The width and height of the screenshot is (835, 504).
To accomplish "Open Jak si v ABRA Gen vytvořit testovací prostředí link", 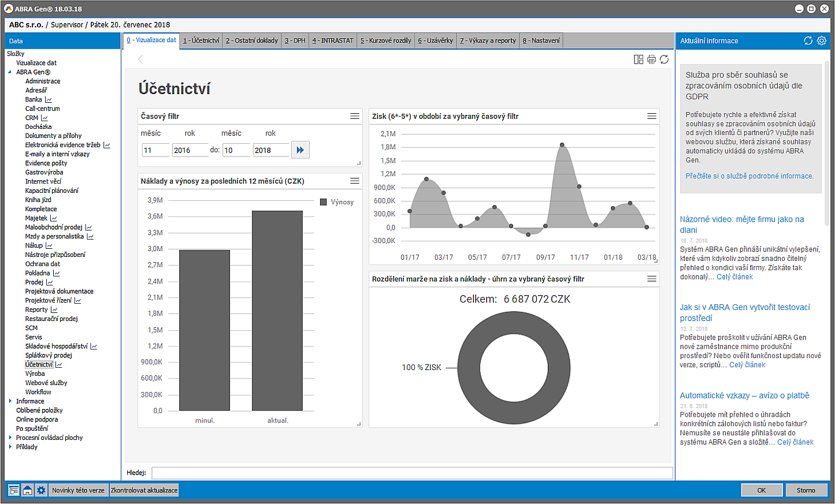I will pyautogui.click(x=745, y=313).
